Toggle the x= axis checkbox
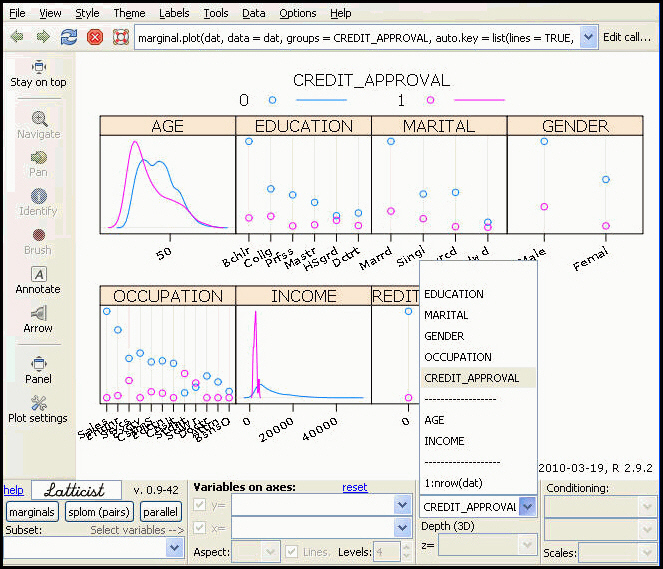This screenshot has height=569, width=663. point(200,528)
